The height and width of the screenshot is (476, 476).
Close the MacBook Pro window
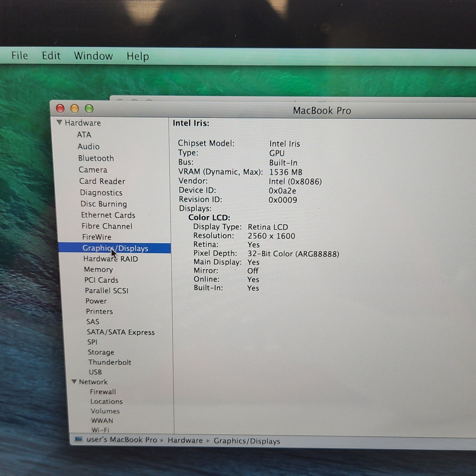pos(60,108)
